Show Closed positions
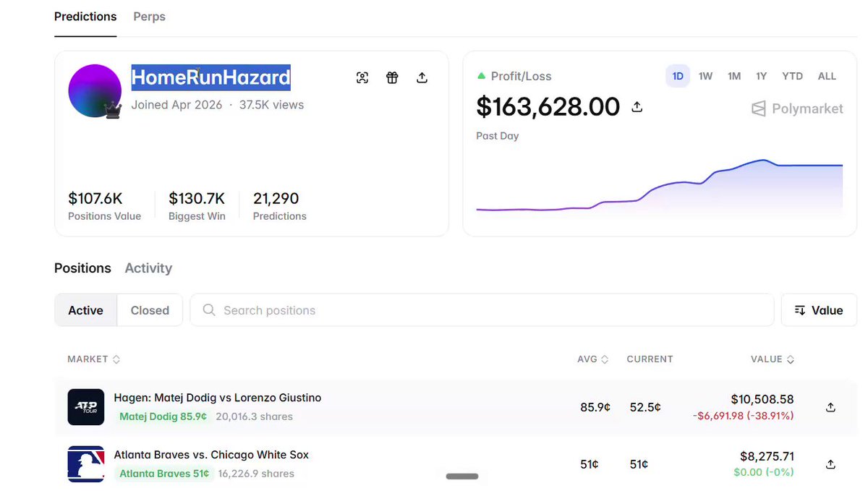Image resolution: width=868 pixels, height=491 pixels. click(150, 310)
